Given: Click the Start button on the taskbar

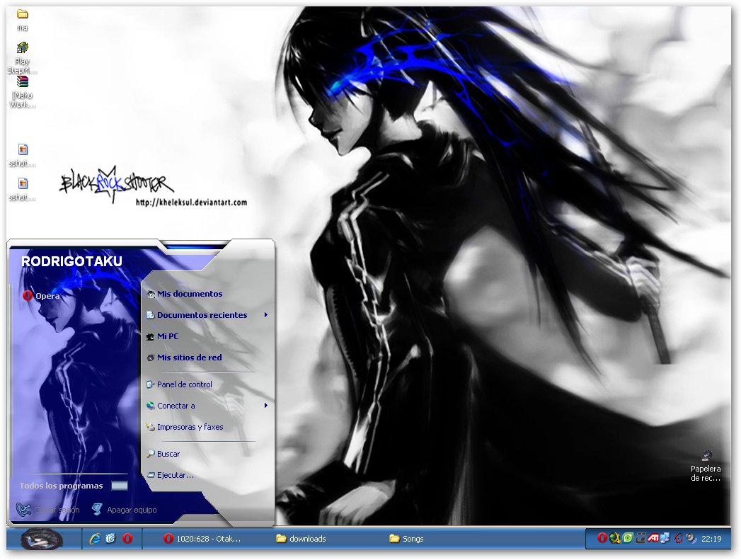Looking at the screenshot, I should pos(42,539).
